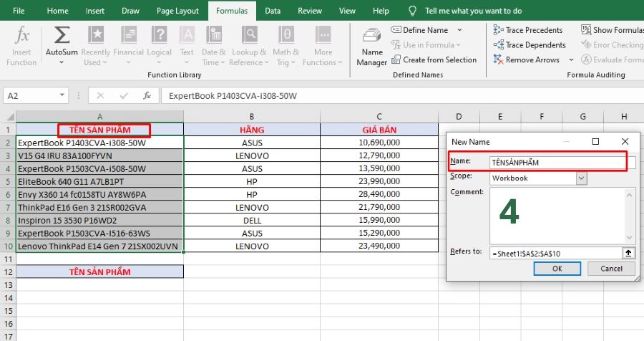Click the formula bar text
Viewport: 644px width, 341px height.
(x=233, y=96)
